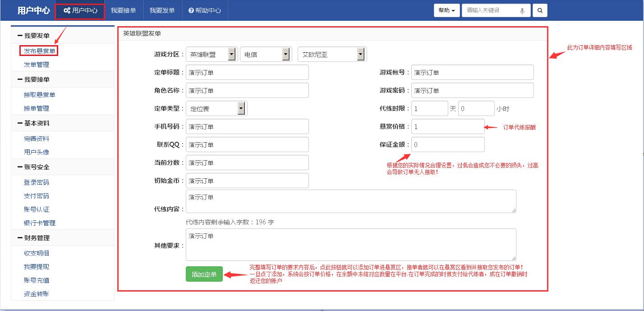Open the 游戏分区 game dropdown showing 英雄联盟
This screenshot has width=644, height=311.
point(232,54)
